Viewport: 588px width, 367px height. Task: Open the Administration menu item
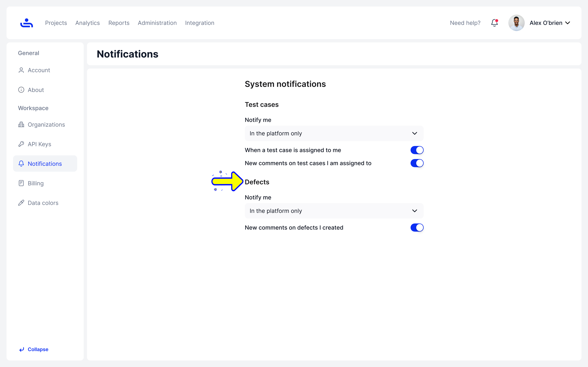click(x=157, y=23)
